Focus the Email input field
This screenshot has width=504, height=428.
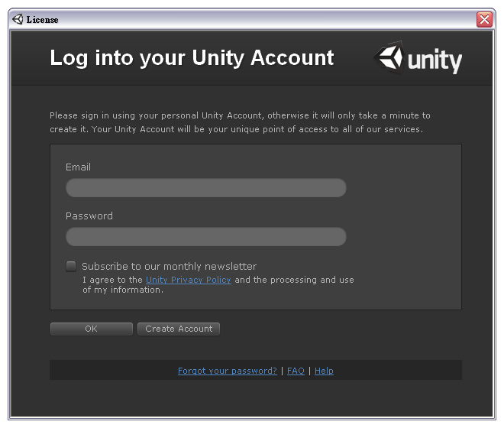(206, 188)
